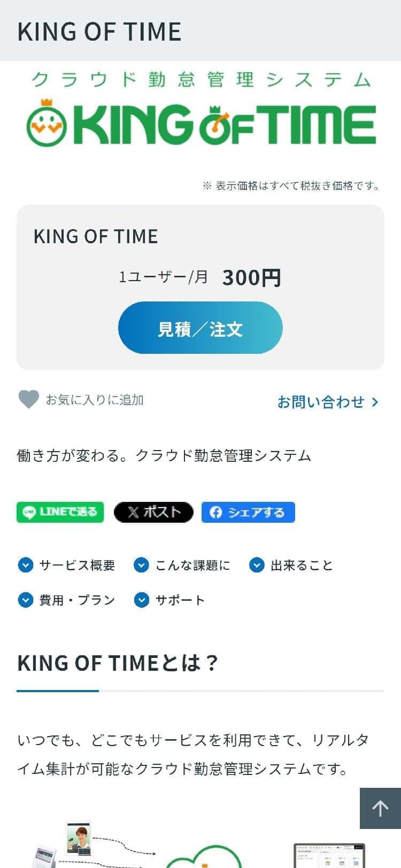
Task: Jump to サポート section
Action: (x=180, y=600)
